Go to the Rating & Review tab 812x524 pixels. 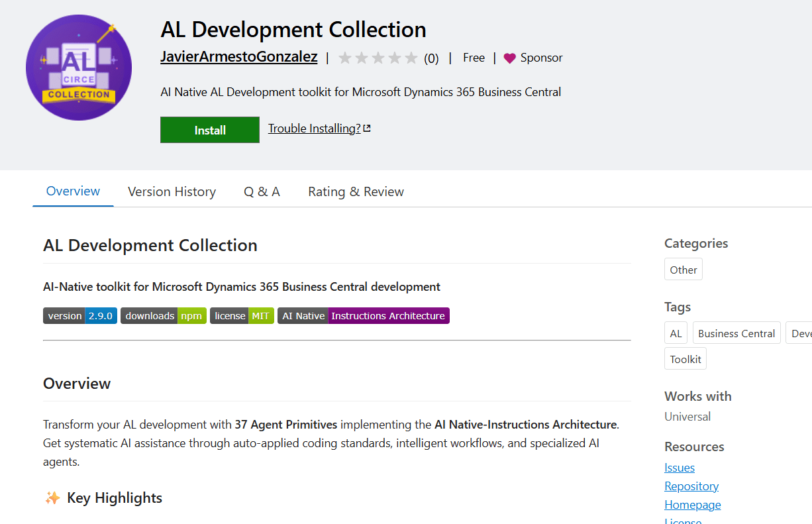click(356, 191)
